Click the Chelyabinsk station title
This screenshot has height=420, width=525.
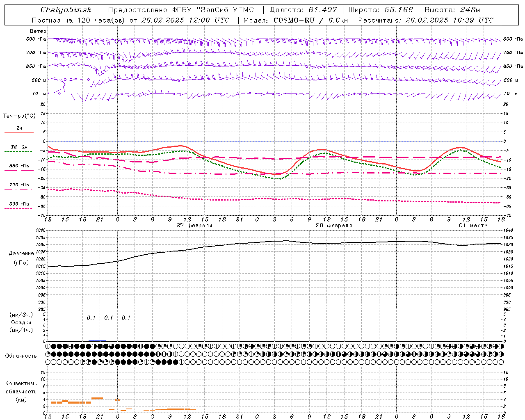tap(66, 10)
